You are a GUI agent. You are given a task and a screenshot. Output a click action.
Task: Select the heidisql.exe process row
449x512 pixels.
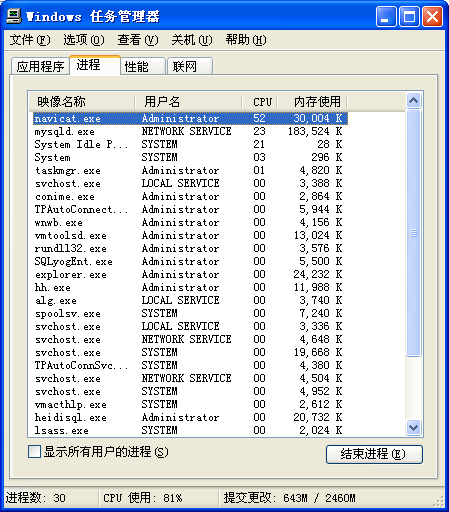pos(190,417)
